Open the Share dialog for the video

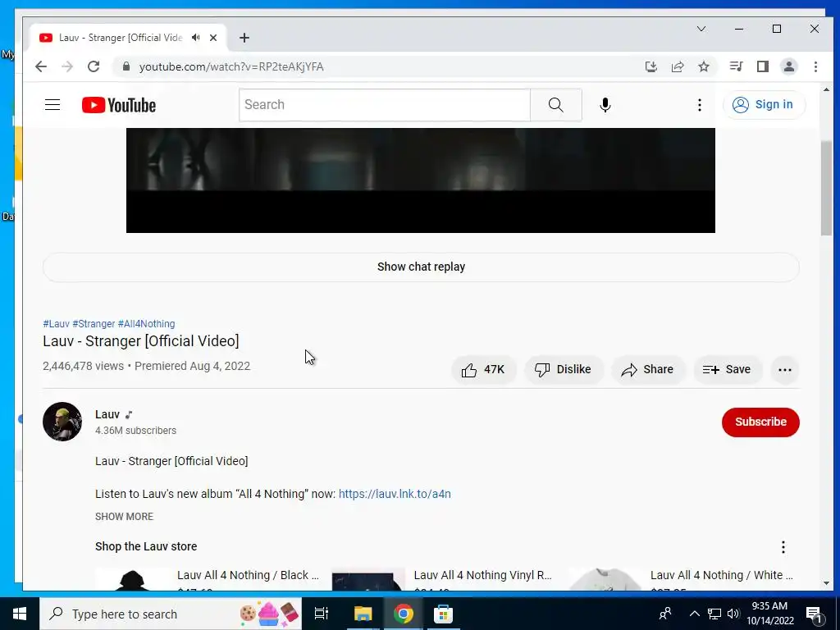(x=648, y=370)
